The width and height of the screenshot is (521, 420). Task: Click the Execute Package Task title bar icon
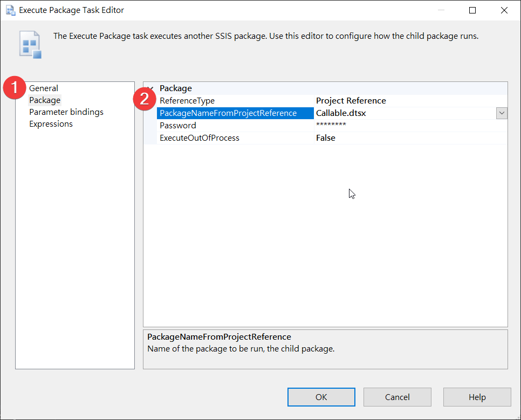[x=10, y=10]
